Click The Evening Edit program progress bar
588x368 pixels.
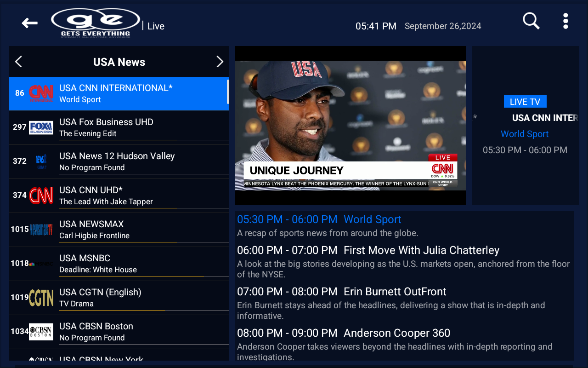[x=144, y=140]
